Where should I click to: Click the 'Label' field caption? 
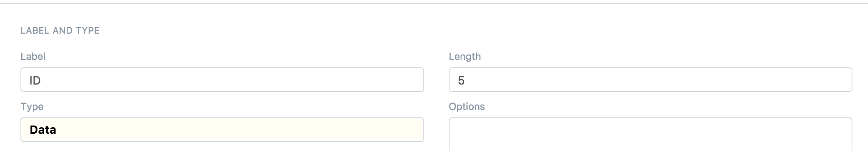coord(33,57)
